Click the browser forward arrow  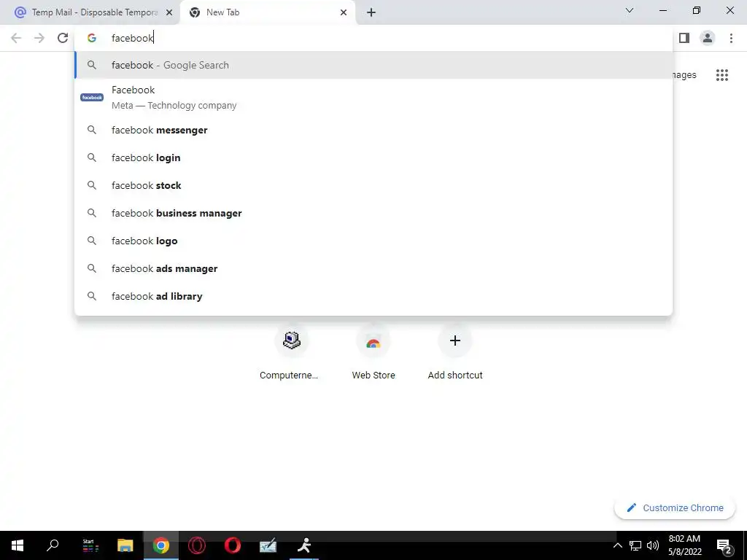point(39,38)
